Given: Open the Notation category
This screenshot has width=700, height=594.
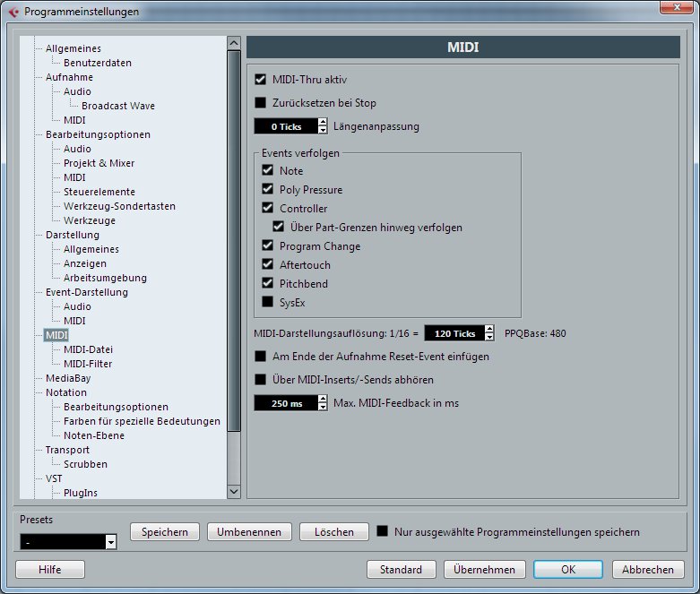Looking at the screenshot, I should click(x=66, y=392).
